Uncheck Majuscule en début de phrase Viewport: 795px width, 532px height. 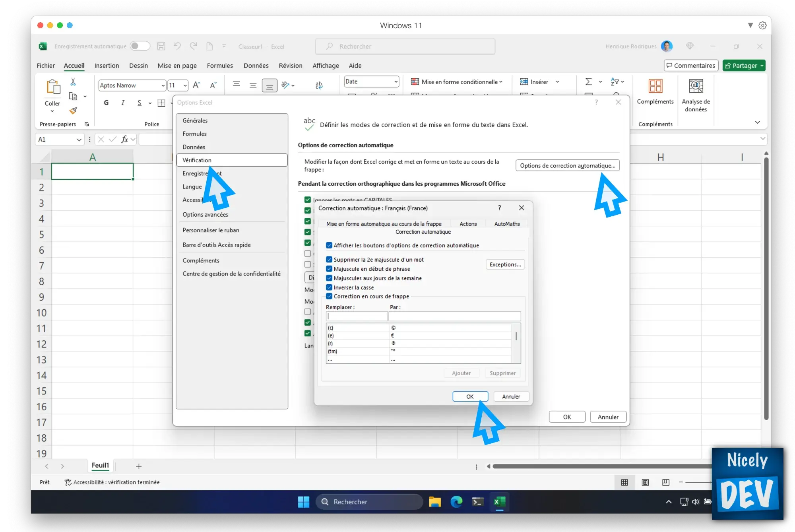click(x=329, y=269)
